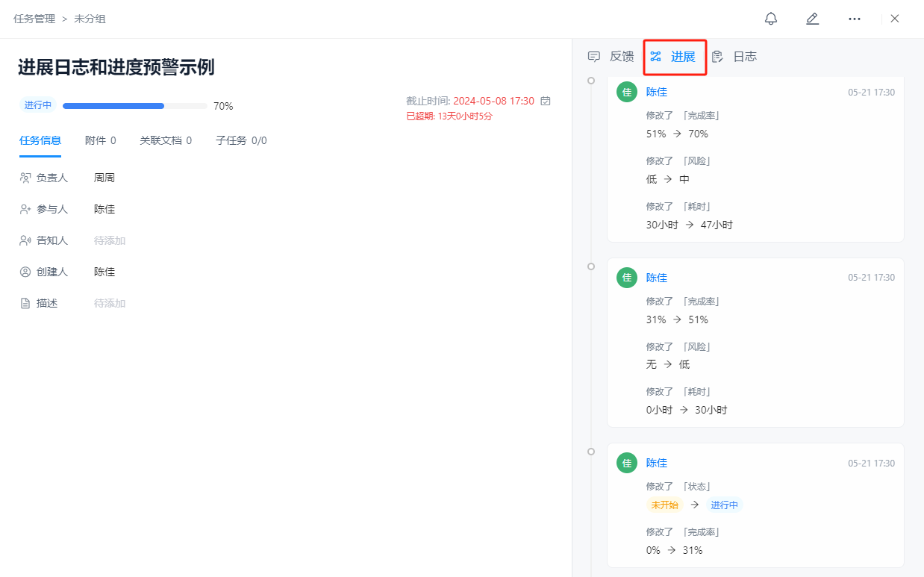Click 陈佳 name in the 状态 change entry
Screen dimensions: 924x577
tap(657, 463)
